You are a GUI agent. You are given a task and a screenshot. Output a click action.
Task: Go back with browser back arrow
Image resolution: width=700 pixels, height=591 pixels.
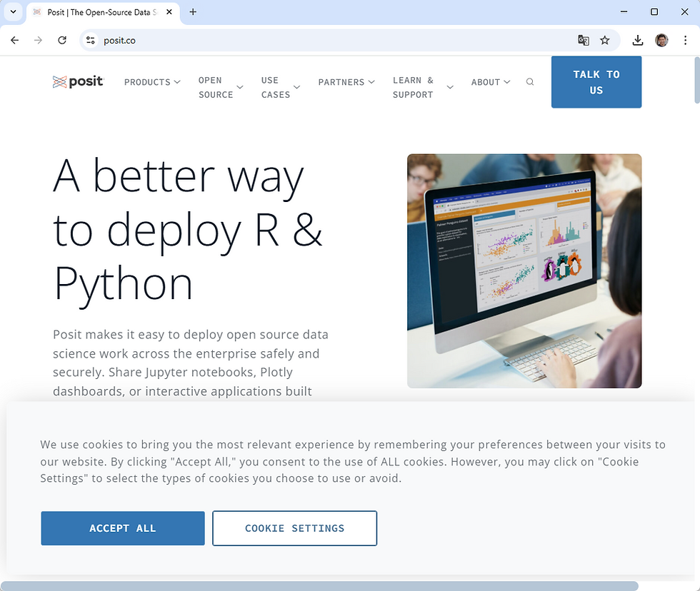point(15,40)
